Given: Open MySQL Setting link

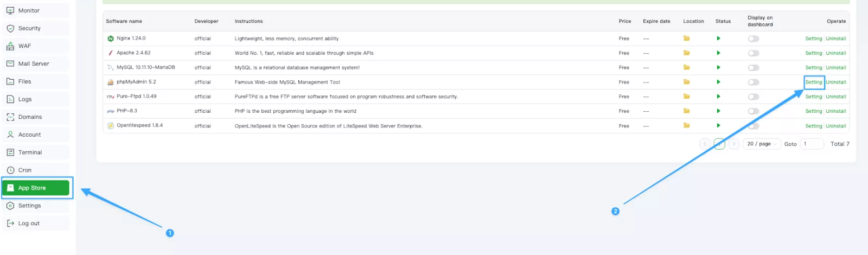Looking at the screenshot, I should tap(813, 68).
